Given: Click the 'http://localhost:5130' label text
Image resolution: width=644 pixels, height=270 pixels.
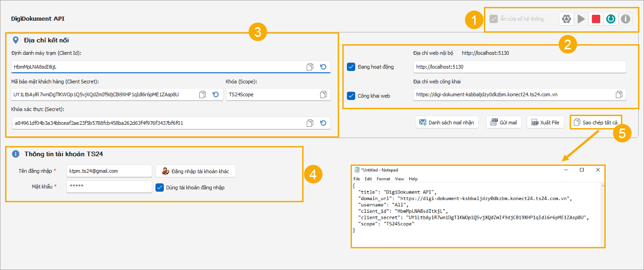Looking at the screenshot, I should pos(485,53).
